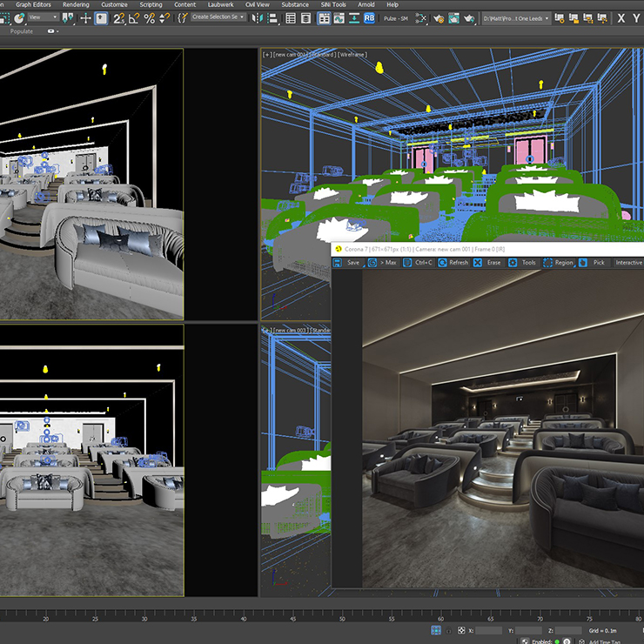The height and width of the screenshot is (644, 644).
Task: Click the new cam 003 viewport label
Action: point(291,330)
